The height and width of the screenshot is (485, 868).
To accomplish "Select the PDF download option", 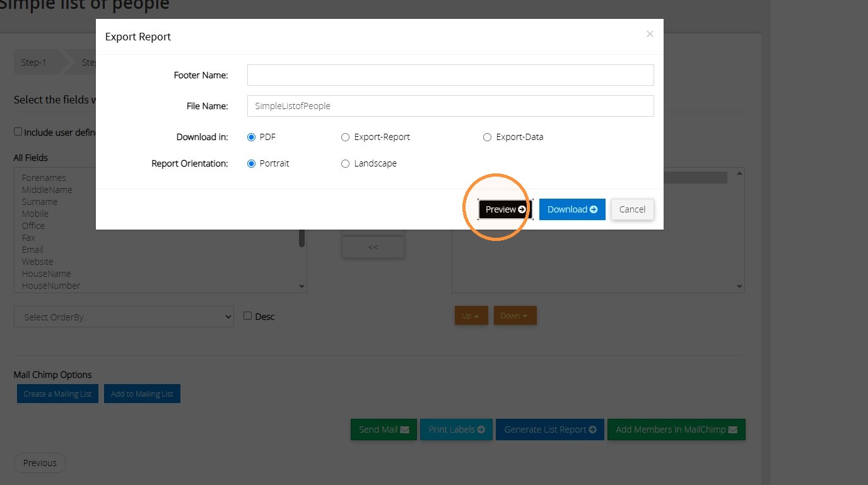I will click(x=251, y=137).
